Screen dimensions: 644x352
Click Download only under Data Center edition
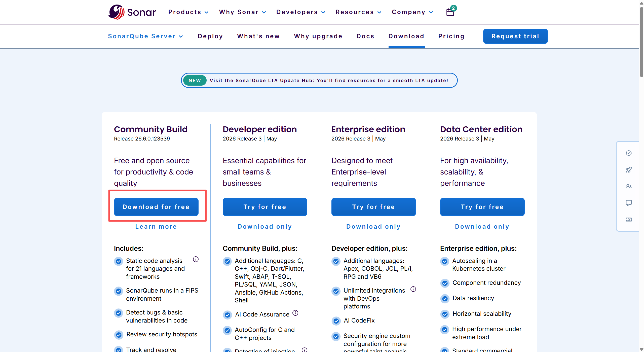(x=482, y=227)
